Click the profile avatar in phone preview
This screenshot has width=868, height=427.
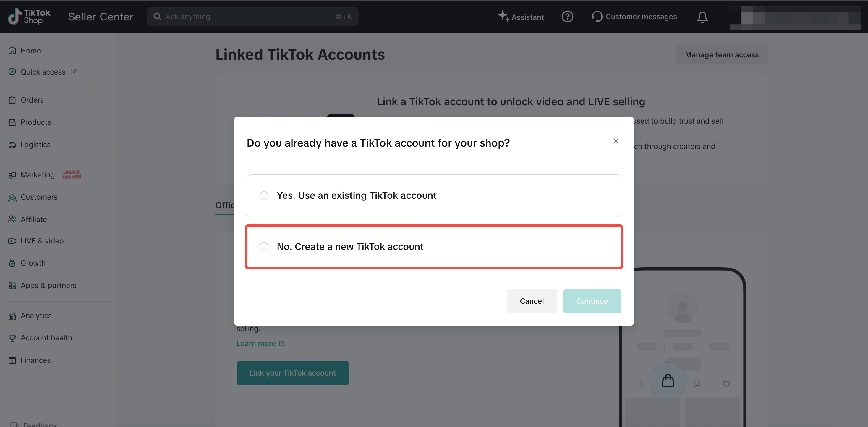coord(682,307)
